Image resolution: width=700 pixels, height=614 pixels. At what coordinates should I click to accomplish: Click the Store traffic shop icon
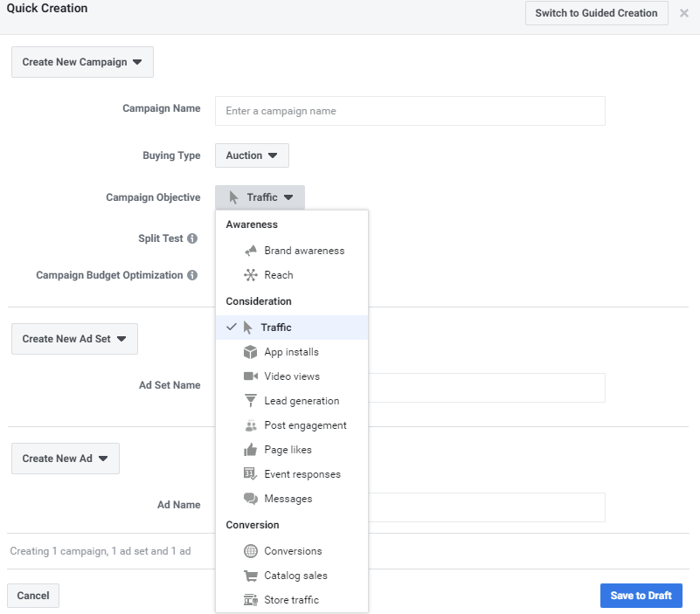251,600
